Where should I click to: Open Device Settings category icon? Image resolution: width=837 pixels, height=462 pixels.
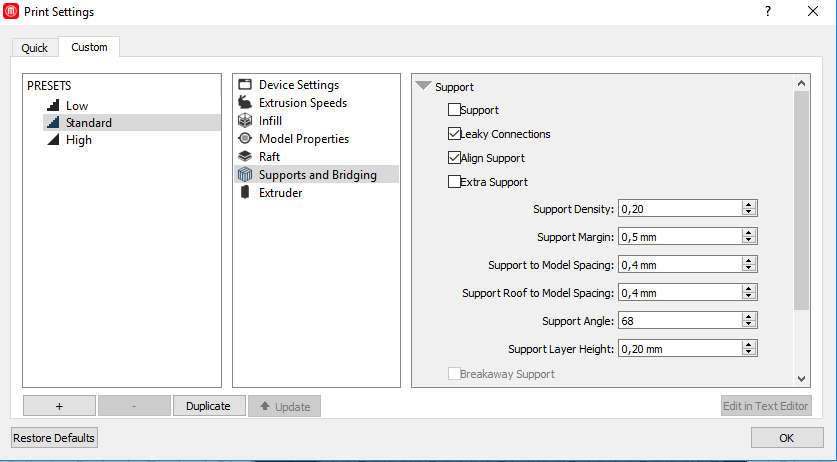[x=245, y=84]
